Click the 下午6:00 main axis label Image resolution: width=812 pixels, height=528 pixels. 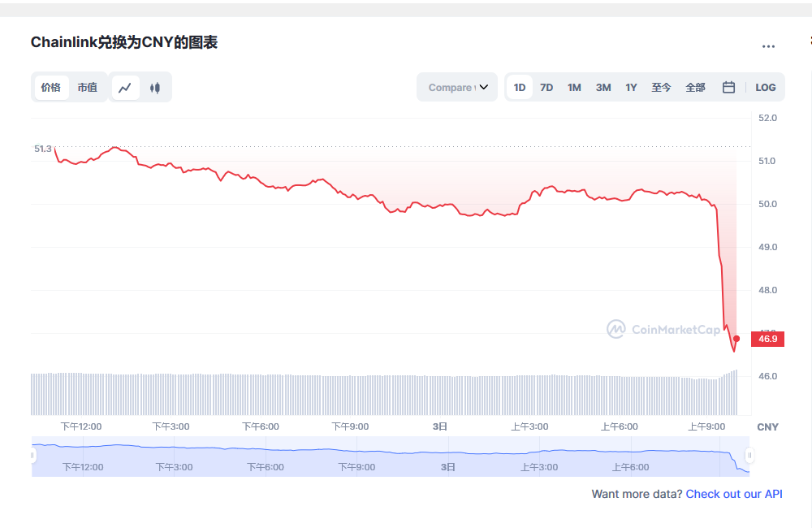tap(261, 426)
